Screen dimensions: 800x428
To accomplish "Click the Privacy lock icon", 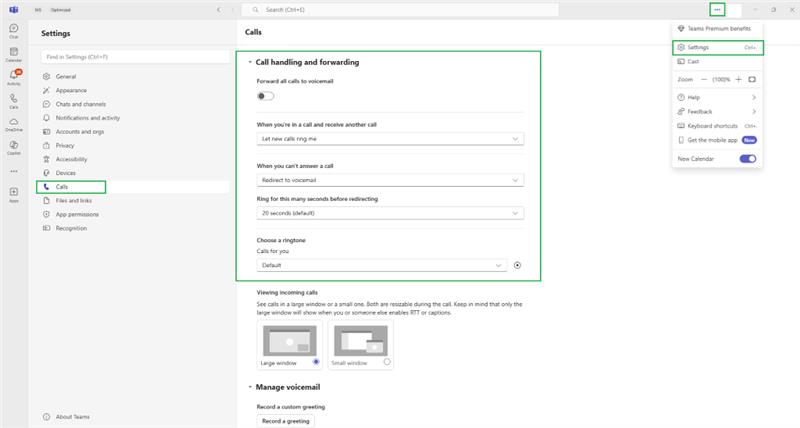I will (x=46, y=145).
